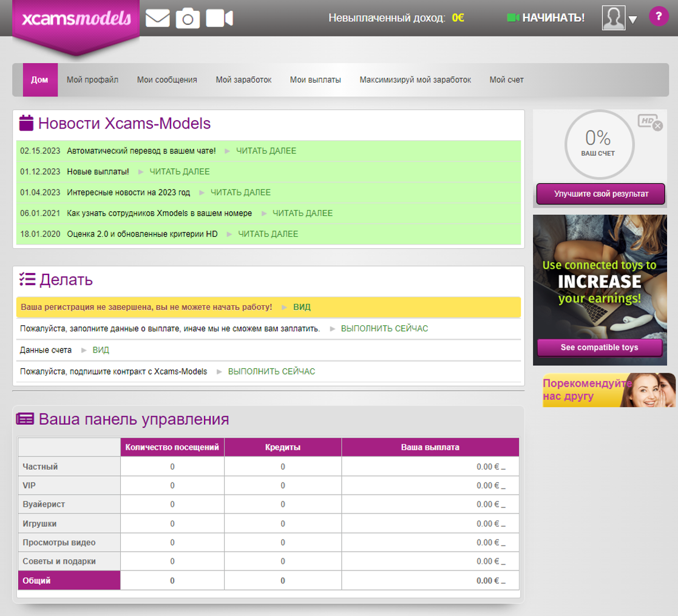The width and height of the screenshot is (678, 616).
Task: Select the Просмотры видео row label
Action: pos(59,543)
